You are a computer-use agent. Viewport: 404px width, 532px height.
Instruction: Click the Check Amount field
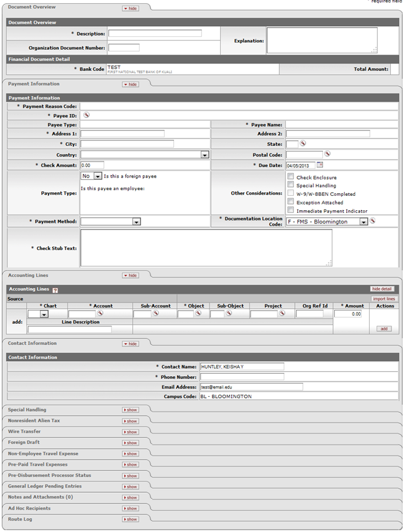tap(92, 165)
